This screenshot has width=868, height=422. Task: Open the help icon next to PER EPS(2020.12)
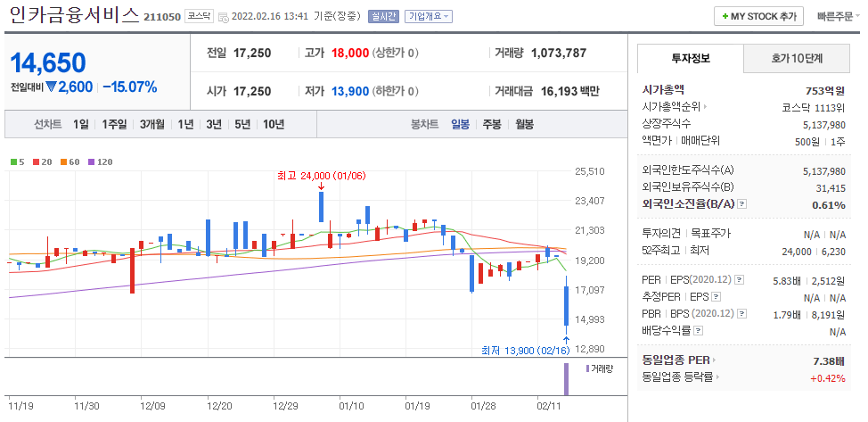tap(740, 281)
